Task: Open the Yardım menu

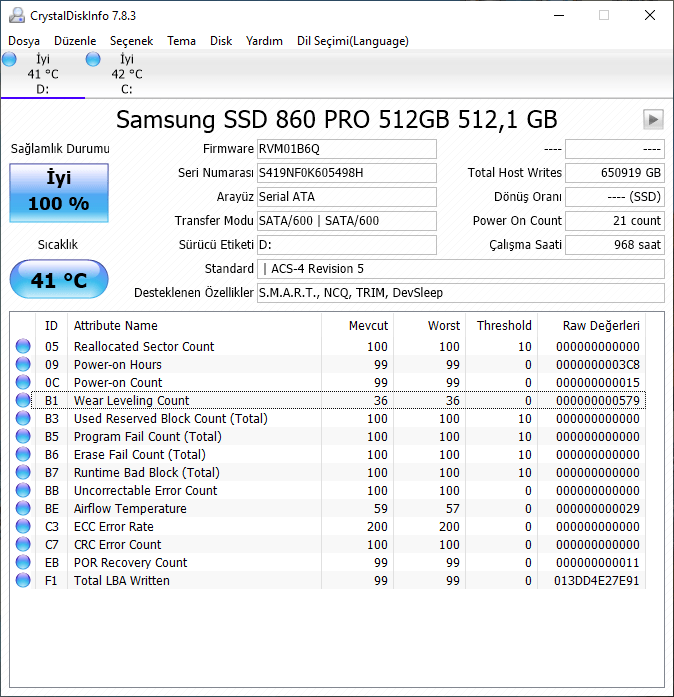Action: (264, 41)
